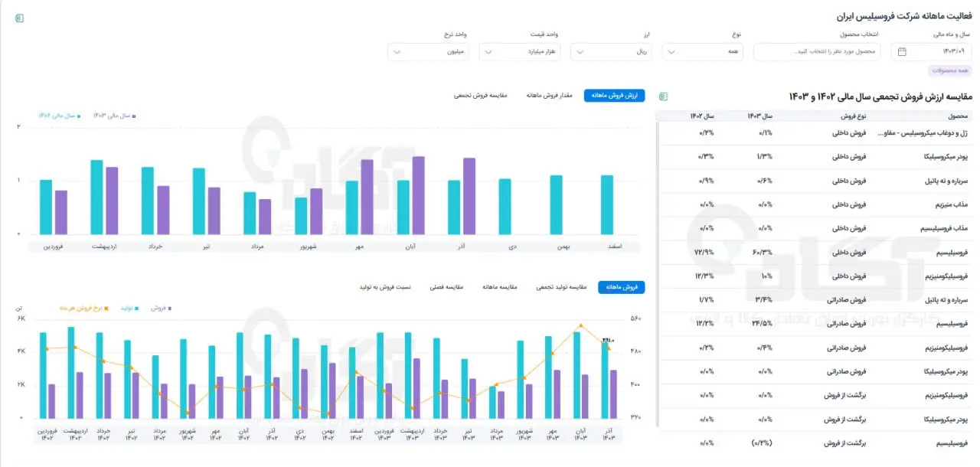Screen dimensions: 980x467
Task: Open the نوع dropdown showing همه
Action: (703, 51)
